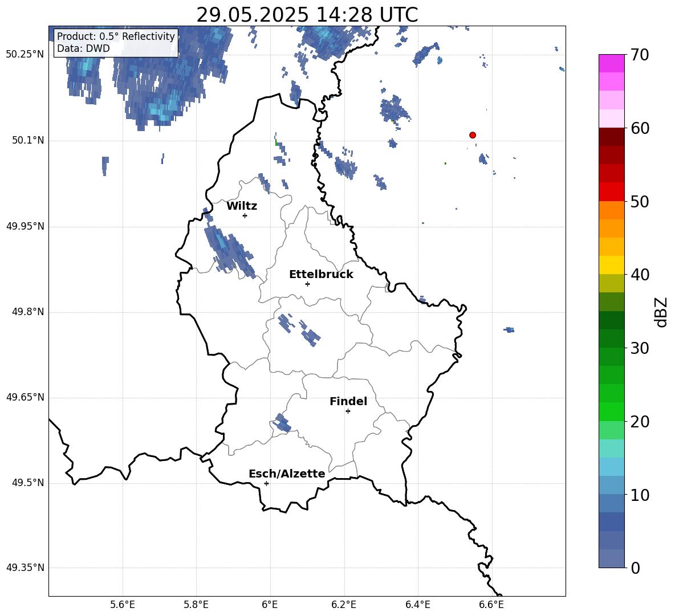The image size is (675, 616).
Task: Click the "dBZ" colorbar axis label
Action: coord(661,312)
